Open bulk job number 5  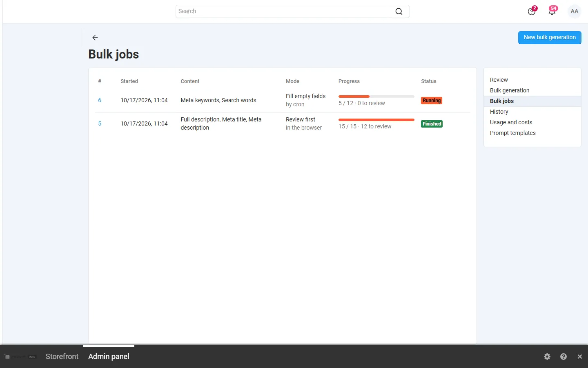click(x=100, y=123)
